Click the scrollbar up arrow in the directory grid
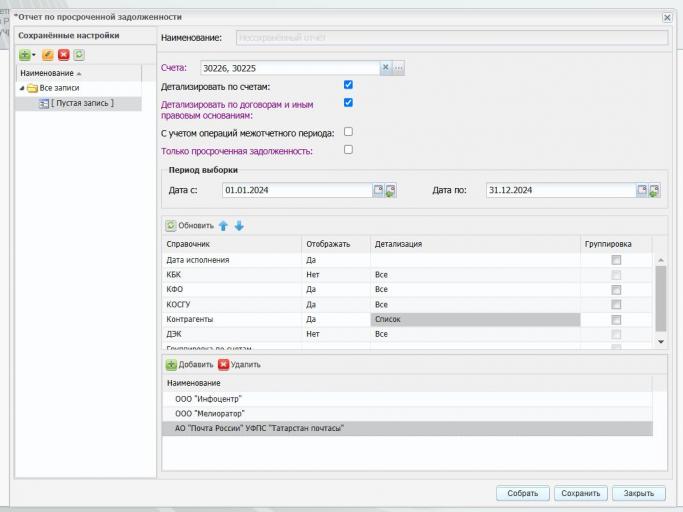 (661, 260)
